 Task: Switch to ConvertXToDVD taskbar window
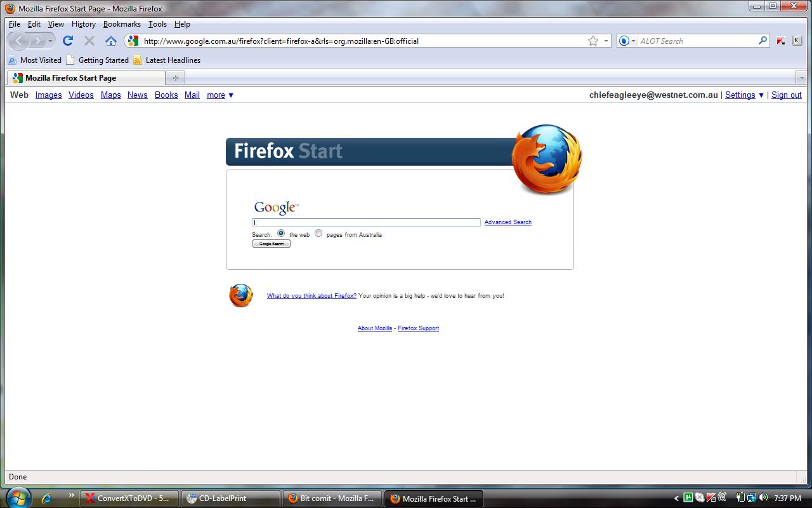coord(129,498)
